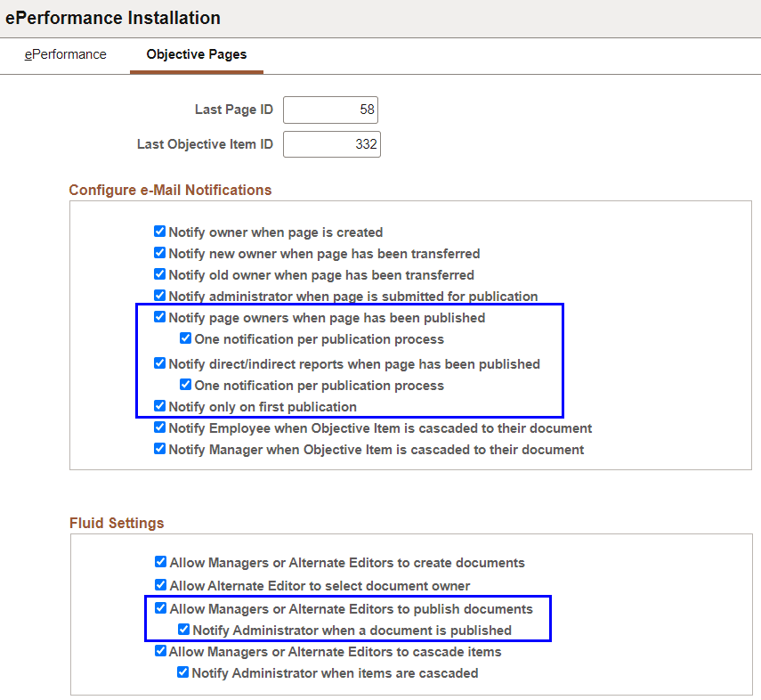This screenshot has width=761, height=700.
Task: Select the Last Objective Item ID field
Action: (x=332, y=143)
